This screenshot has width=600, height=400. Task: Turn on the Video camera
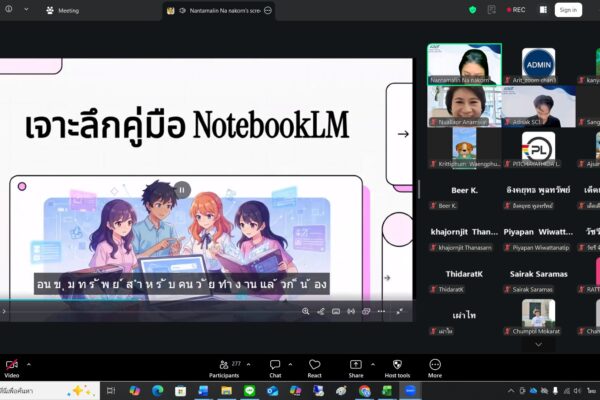click(x=11, y=368)
